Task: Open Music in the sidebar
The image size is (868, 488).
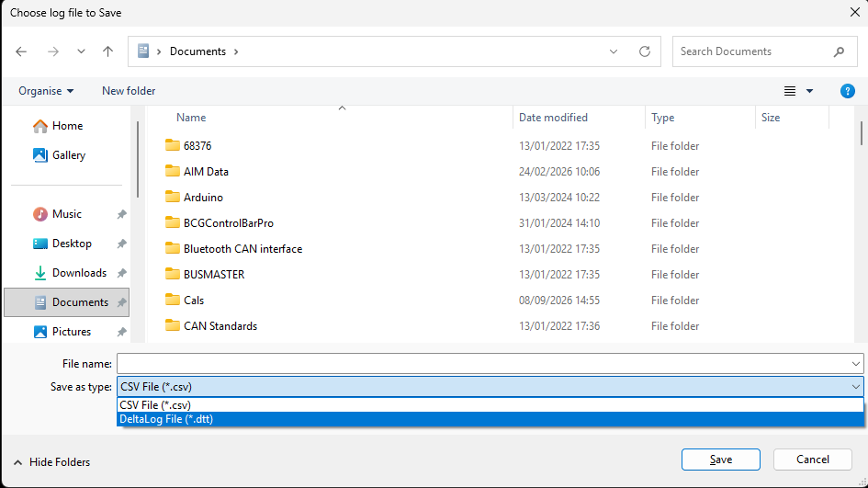Action: (57, 214)
